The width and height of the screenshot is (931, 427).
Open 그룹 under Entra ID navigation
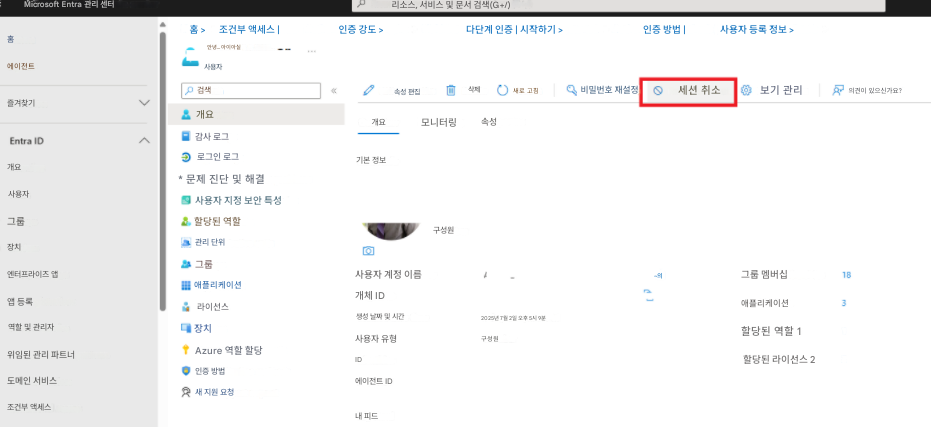(x=15, y=221)
